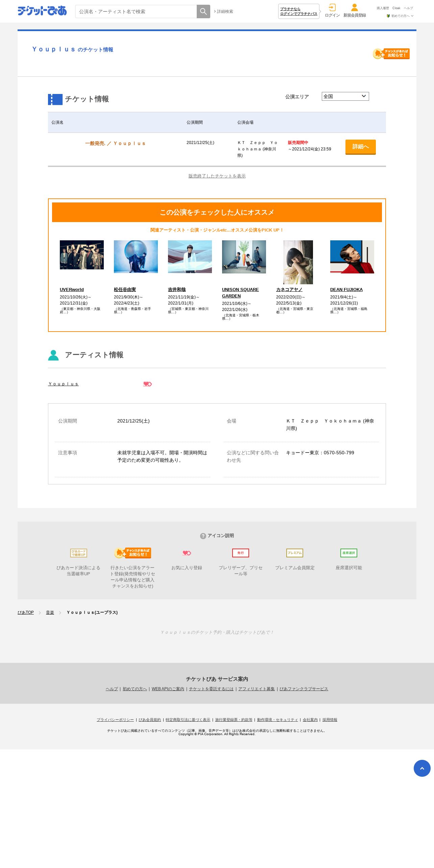Go to 音楽 breadcrumb

click(x=50, y=612)
